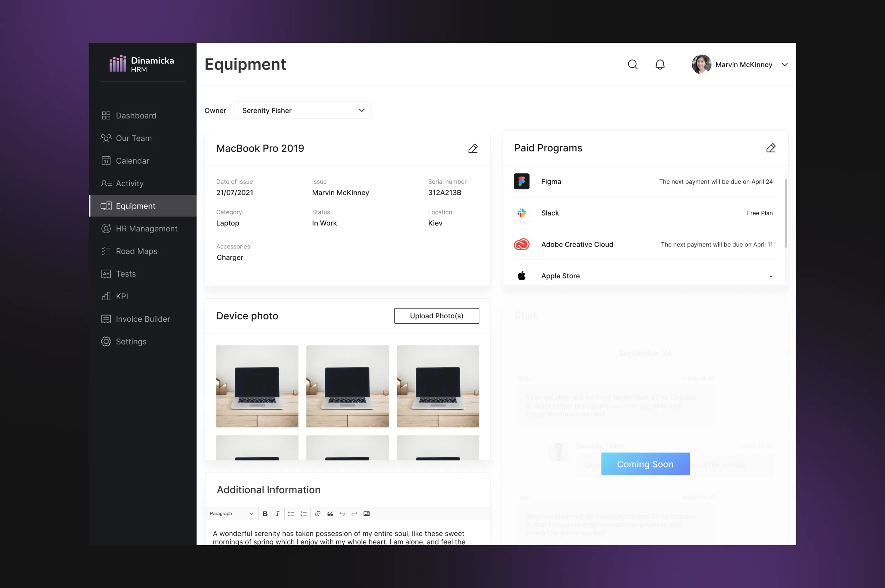
Task: Open the Owner Serenity Fisher dropdown
Action: point(303,110)
